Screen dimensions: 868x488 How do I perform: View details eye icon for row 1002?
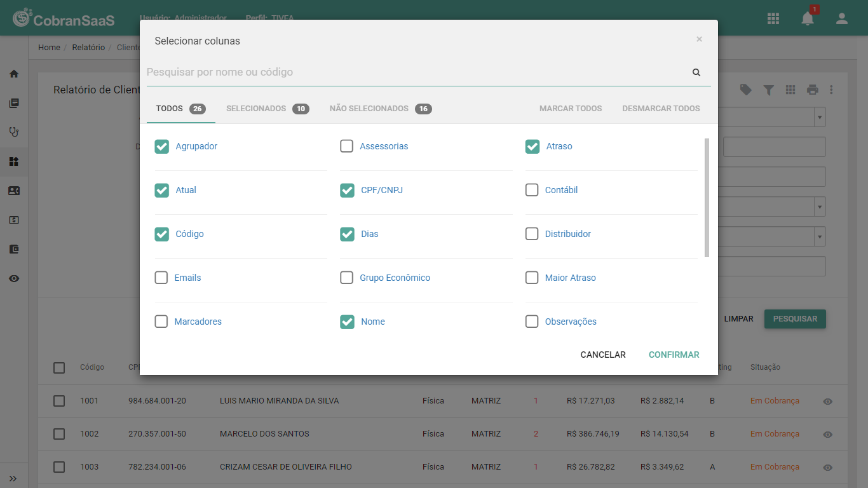coord(827,435)
